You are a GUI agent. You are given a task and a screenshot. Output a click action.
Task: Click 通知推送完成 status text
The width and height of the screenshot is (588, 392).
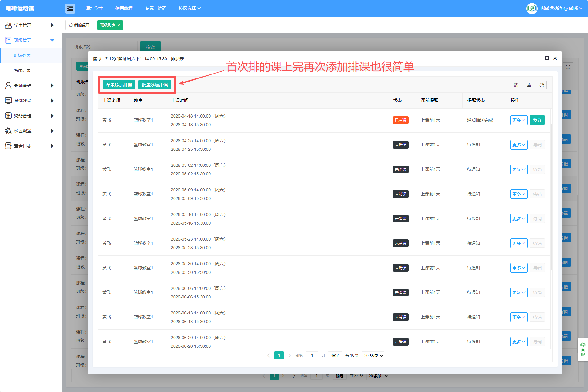click(x=480, y=120)
